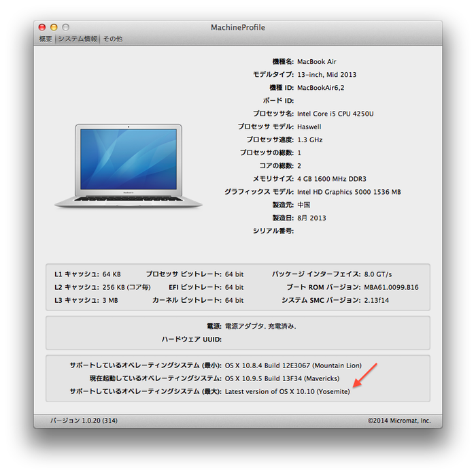Click the カーネル ビットレート 64 bit value
476x475 pixels.
tap(234, 300)
